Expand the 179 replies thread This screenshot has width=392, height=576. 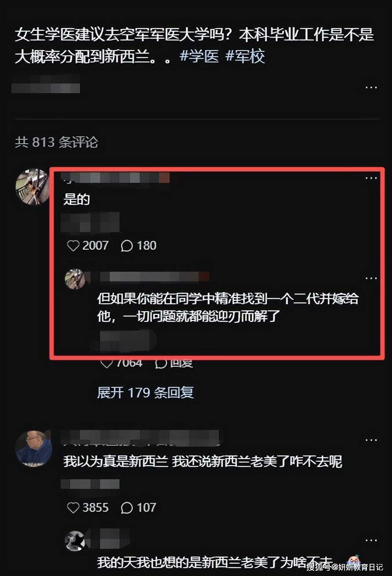click(x=145, y=392)
